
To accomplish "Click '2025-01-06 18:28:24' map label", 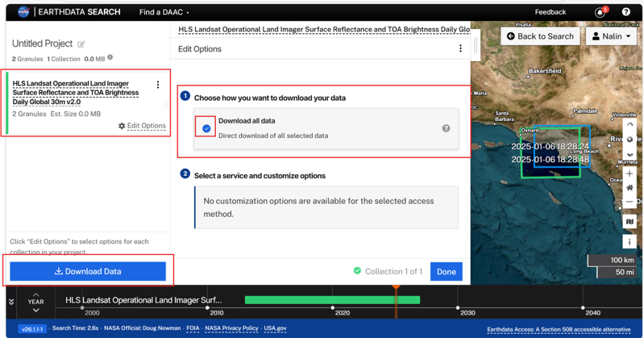I will coord(550,146).
